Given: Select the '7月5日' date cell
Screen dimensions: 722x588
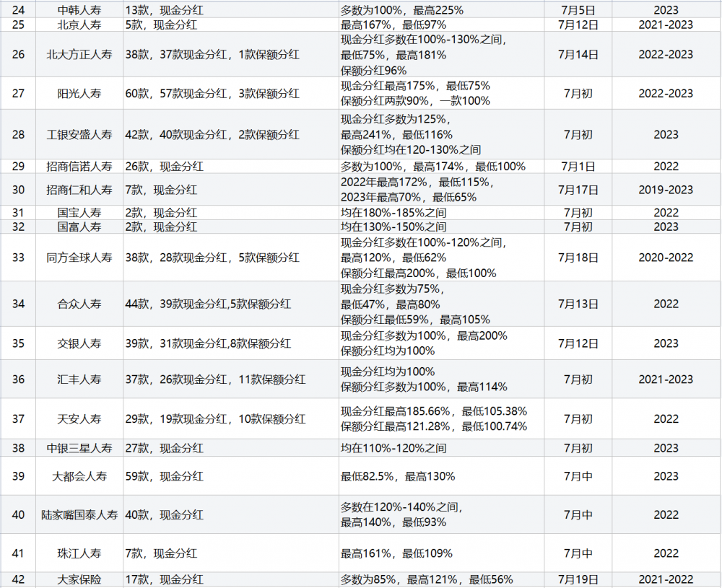Looking at the screenshot, I should pos(578,10).
